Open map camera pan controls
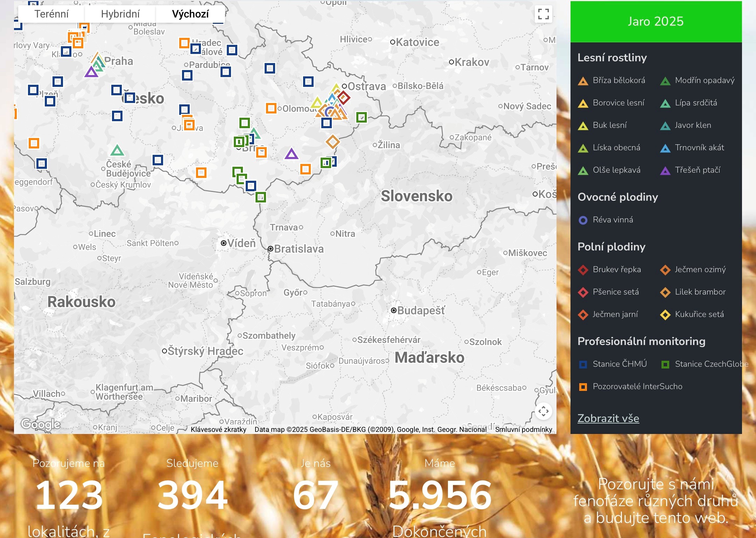Viewport: 756px width, 538px height. point(543,411)
